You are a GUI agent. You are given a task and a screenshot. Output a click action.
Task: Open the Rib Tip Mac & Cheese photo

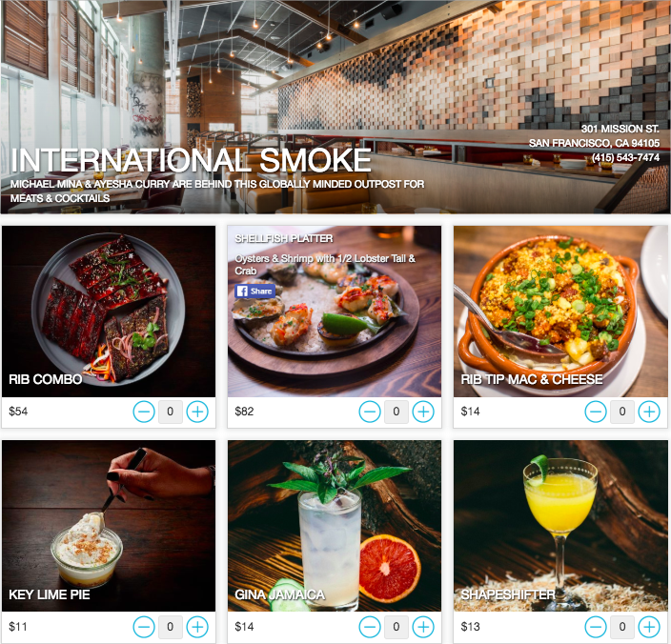560,312
